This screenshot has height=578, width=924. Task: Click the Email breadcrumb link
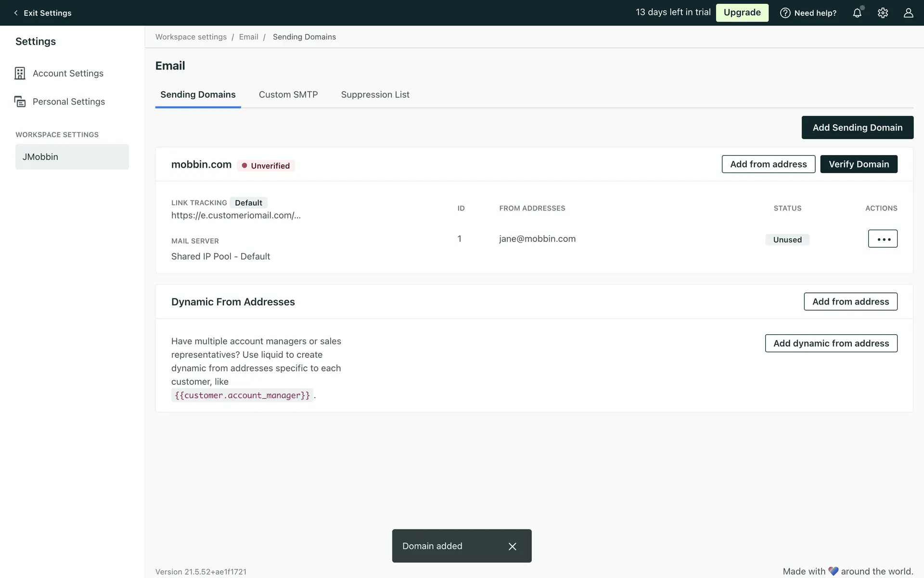point(248,37)
